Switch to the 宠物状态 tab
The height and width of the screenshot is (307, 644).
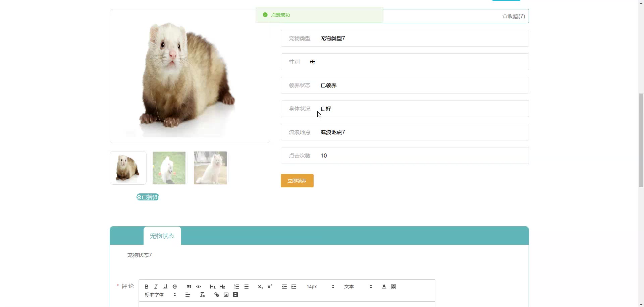(x=162, y=236)
